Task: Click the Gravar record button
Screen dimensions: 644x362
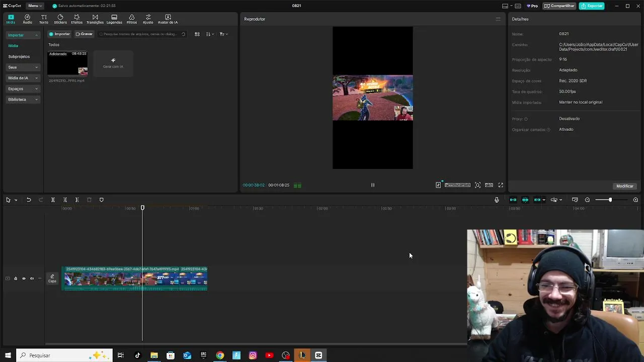Action: [84, 34]
